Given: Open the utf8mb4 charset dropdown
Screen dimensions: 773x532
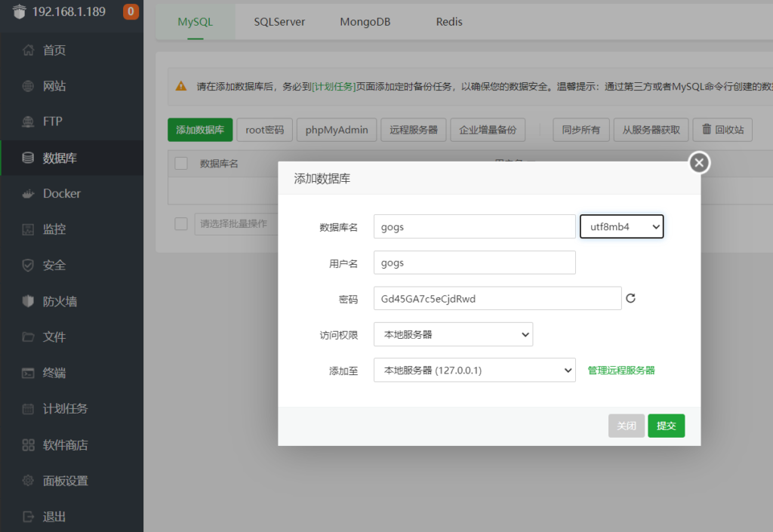Looking at the screenshot, I should pos(622,226).
